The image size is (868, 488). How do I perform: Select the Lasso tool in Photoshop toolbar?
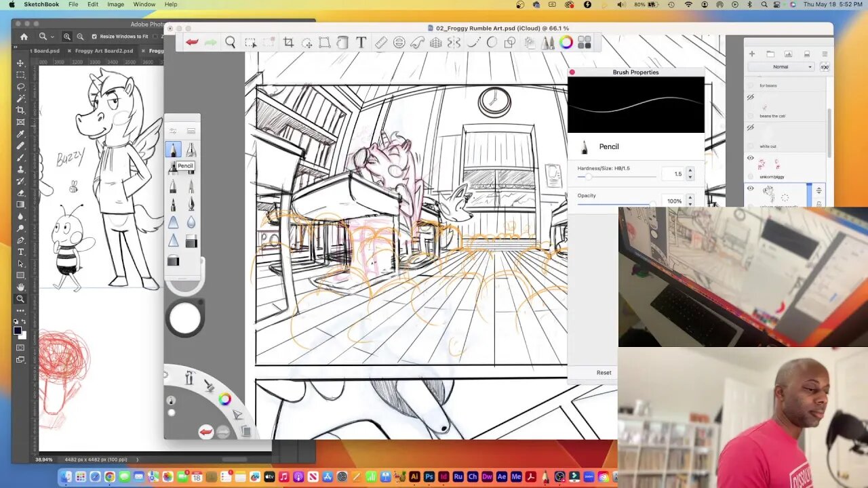20,86
